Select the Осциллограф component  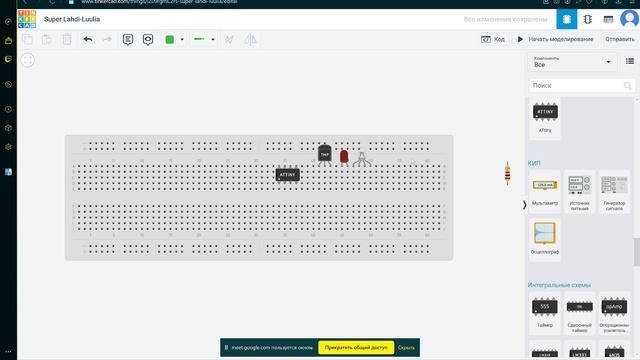pos(545,238)
